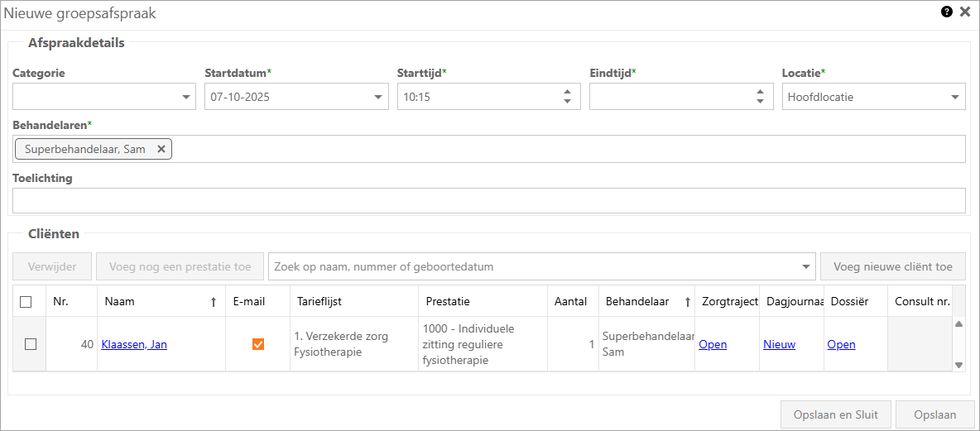Image resolution: width=980 pixels, height=431 pixels.
Task: Decrease Eindtijd with the down arrow
Action: coord(759,102)
